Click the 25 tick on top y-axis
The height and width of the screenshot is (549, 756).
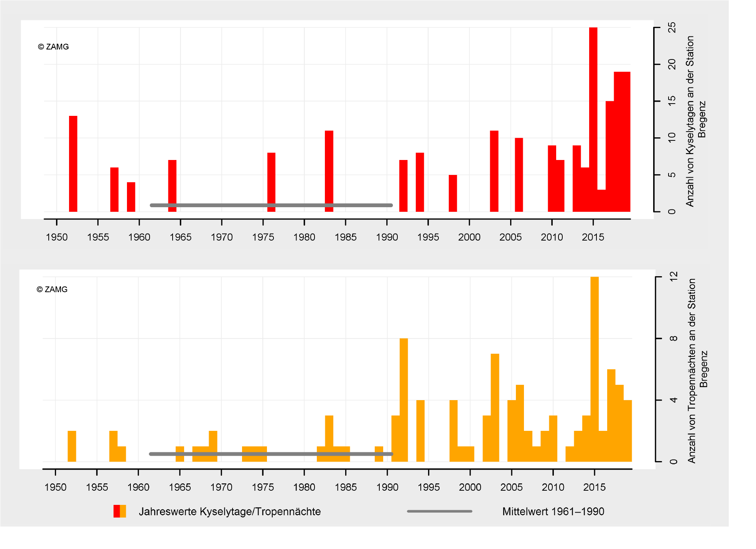(x=672, y=28)
